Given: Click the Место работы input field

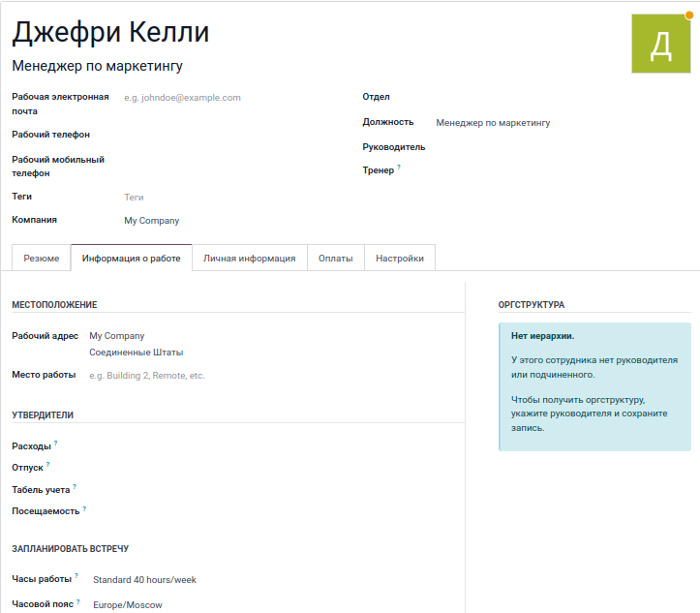Looking at the screenshot, I should (271, 376).
